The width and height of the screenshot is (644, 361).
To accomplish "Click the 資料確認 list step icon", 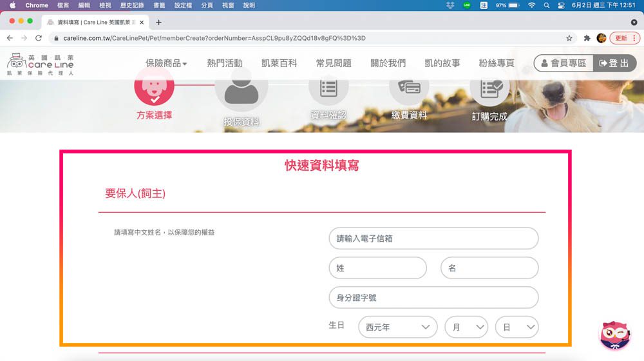I will (328, 88).
